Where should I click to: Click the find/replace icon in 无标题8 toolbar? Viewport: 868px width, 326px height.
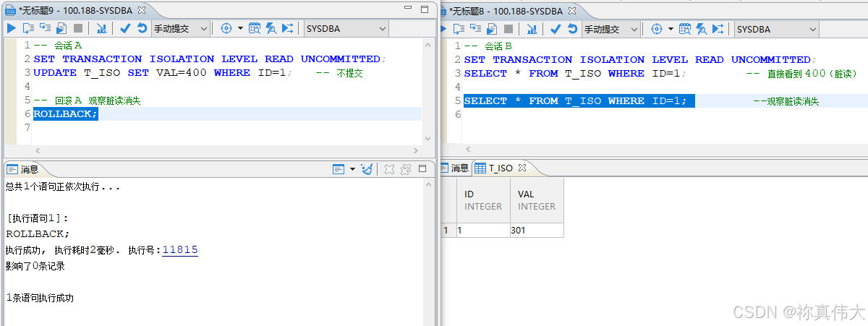pyautogui.click(x=702, y=29)
